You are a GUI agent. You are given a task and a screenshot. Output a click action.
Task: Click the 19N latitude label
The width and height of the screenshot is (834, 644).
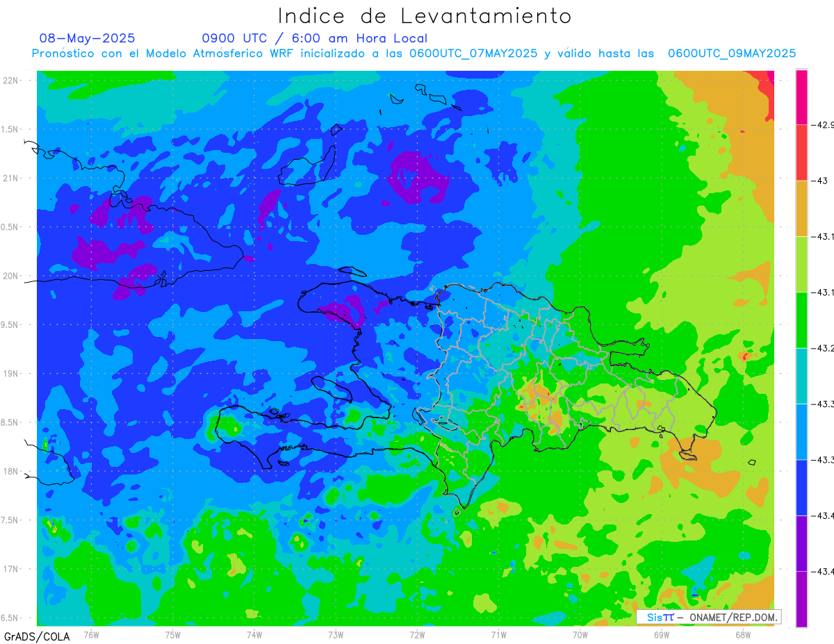click(x=12, y=373)
